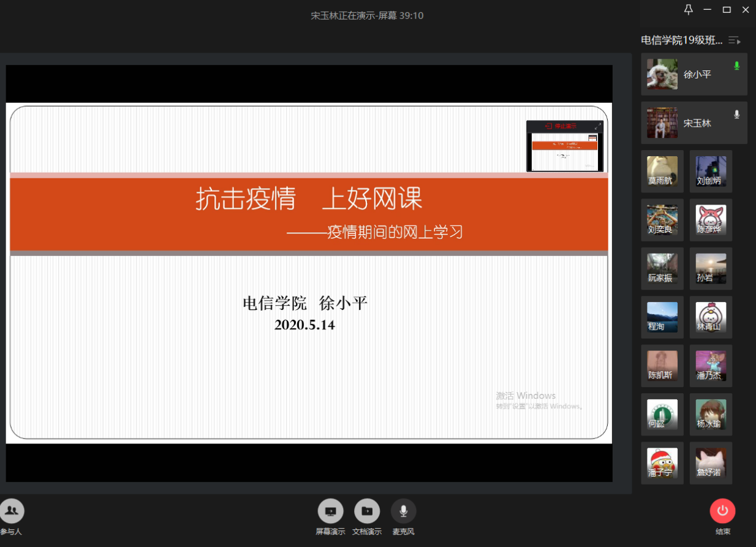Toggle 宋玉林's microphone icon

click(736, 115)
